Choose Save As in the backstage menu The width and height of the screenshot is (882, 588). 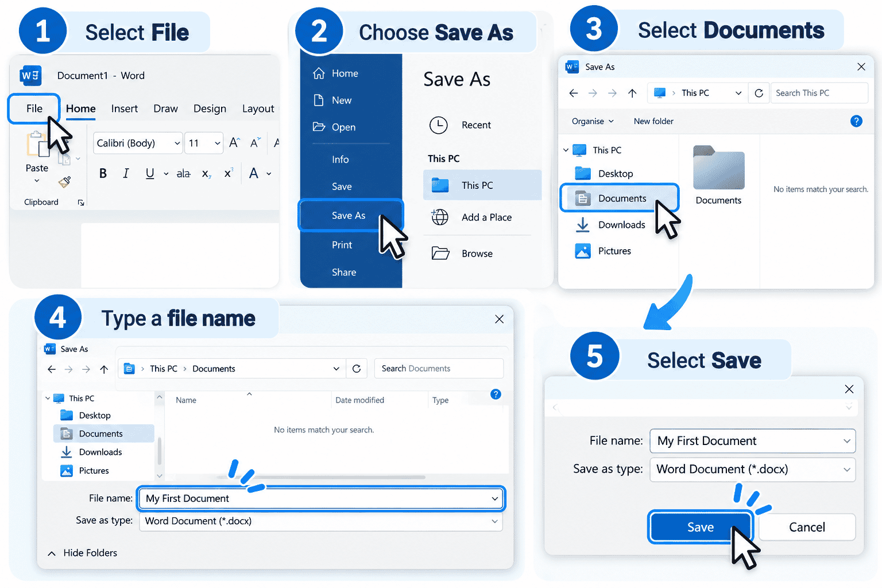350,215
